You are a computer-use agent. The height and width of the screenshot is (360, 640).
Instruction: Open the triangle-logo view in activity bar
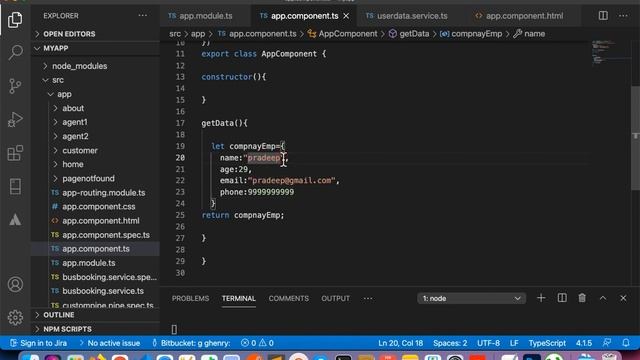click(15, 220)
